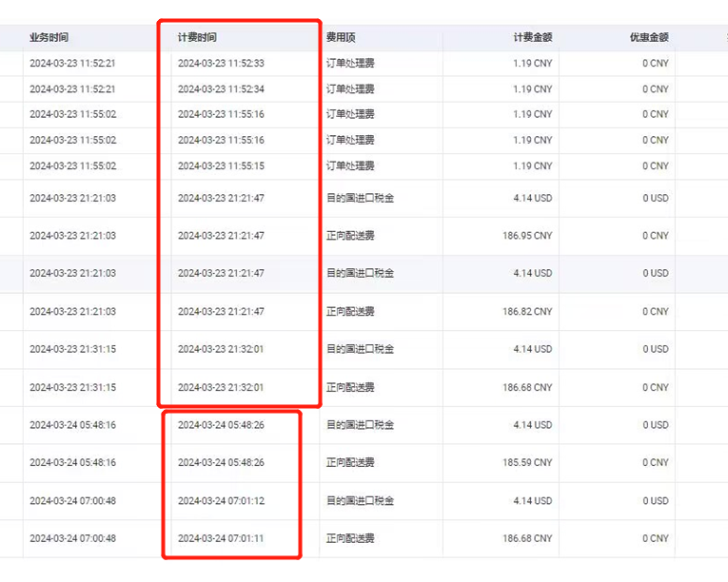
Task: Click 目的国进口税金 in row billed 07:01:12
Action: (x=360, y=501)
